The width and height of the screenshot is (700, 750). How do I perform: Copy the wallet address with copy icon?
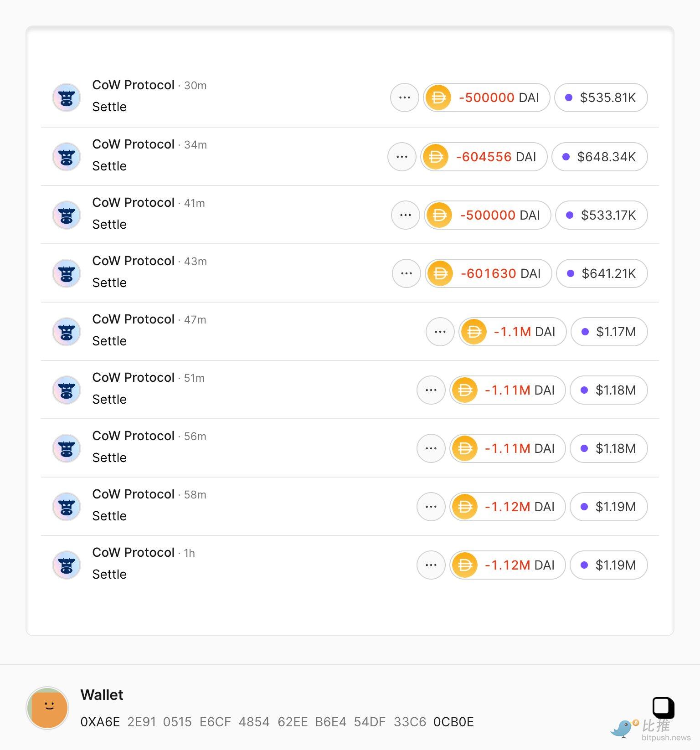point(663,708)
